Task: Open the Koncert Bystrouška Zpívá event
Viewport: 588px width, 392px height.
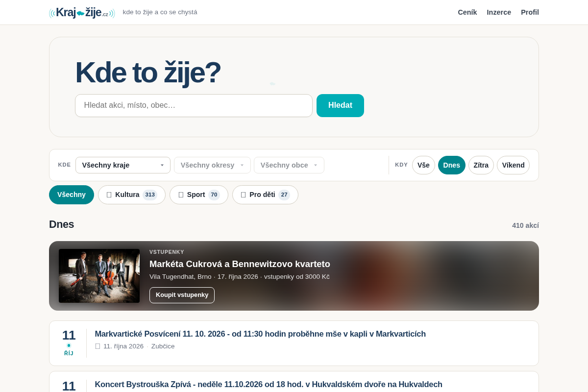Action: (269, 384)
